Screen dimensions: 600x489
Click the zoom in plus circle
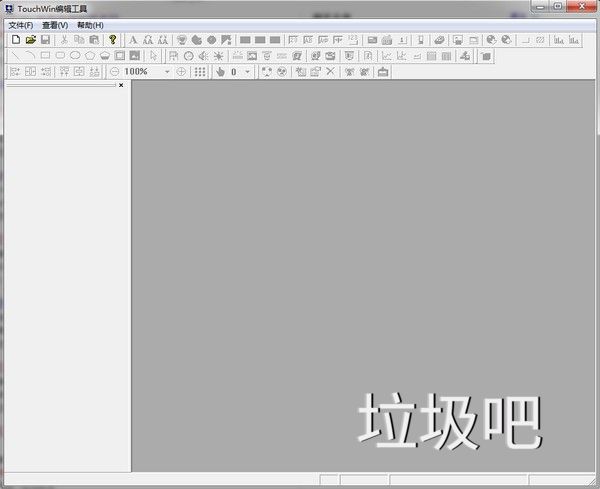pos(181,72)
